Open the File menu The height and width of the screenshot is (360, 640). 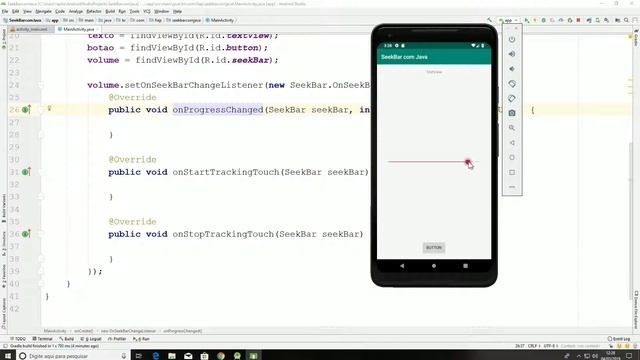pos(5,11)
